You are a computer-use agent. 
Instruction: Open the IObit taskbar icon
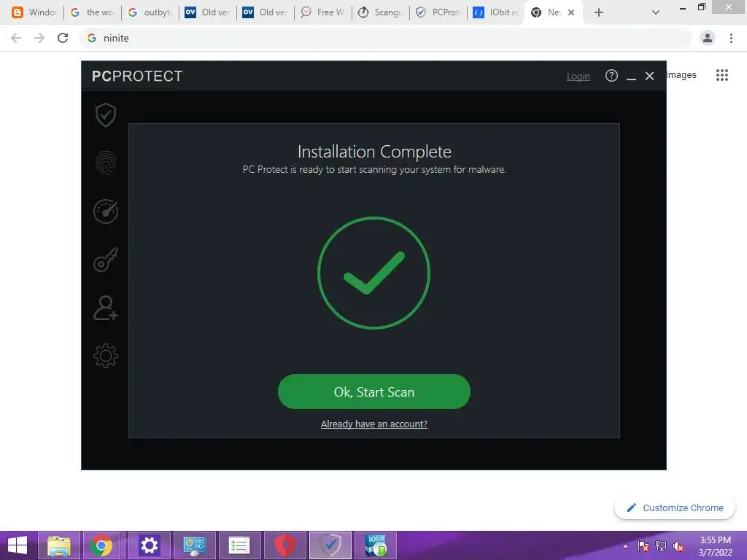coord(376,545)
